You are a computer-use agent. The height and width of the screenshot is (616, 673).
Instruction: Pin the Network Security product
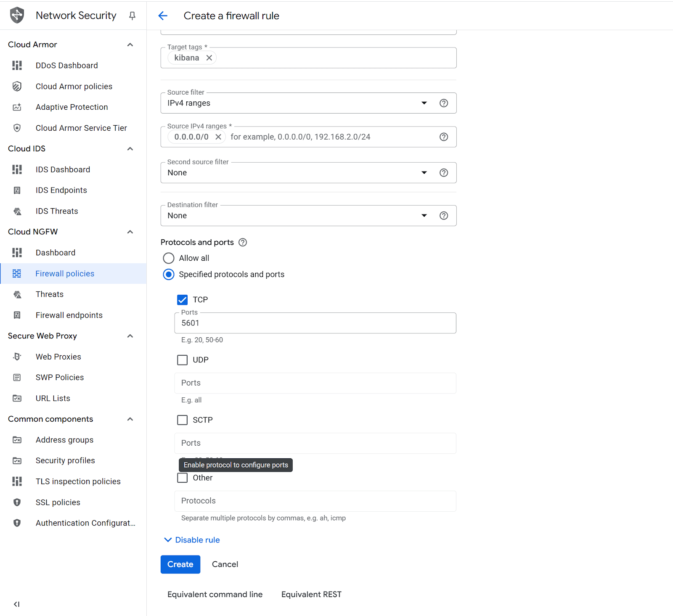132,16
